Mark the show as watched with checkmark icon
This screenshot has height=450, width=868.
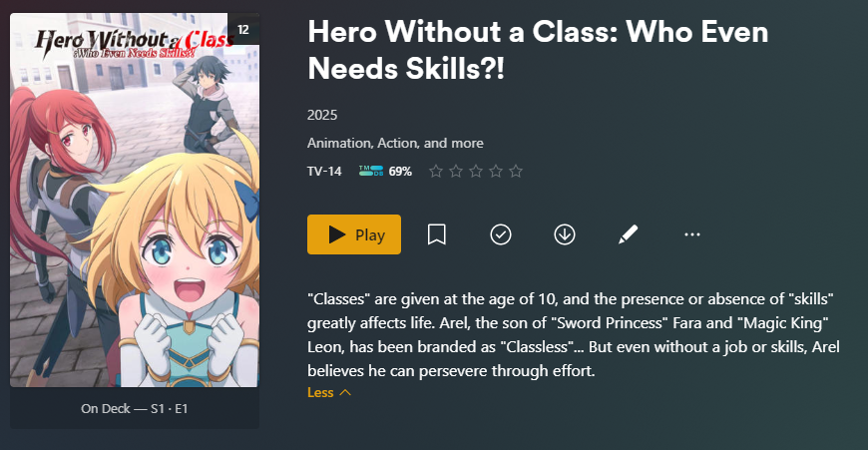pos(501,234)
